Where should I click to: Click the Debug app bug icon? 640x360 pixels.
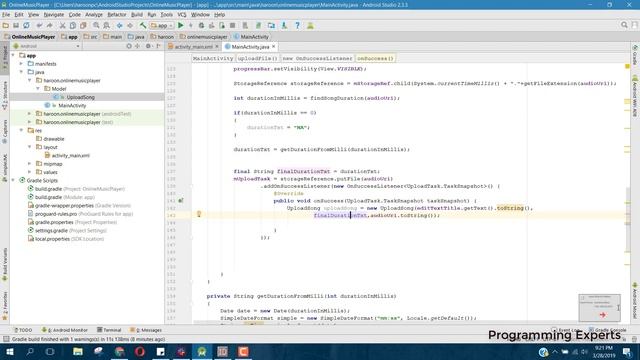(x=201, y=25)
